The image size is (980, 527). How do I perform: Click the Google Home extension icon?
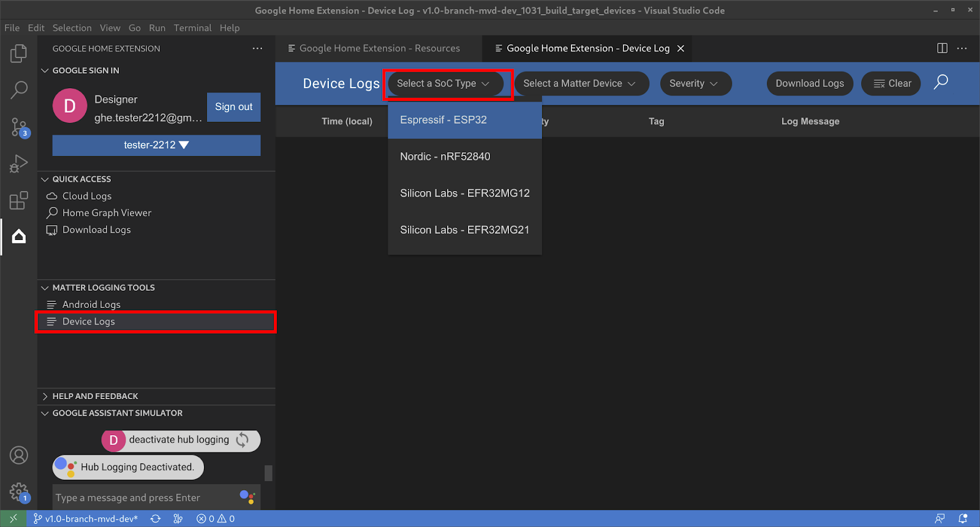pos(18,236)
